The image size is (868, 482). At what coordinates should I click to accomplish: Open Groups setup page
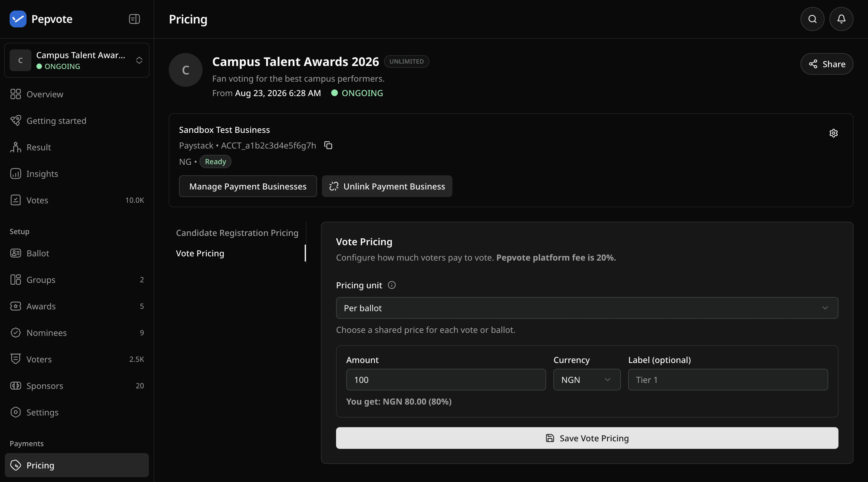[x=77, y=280]
